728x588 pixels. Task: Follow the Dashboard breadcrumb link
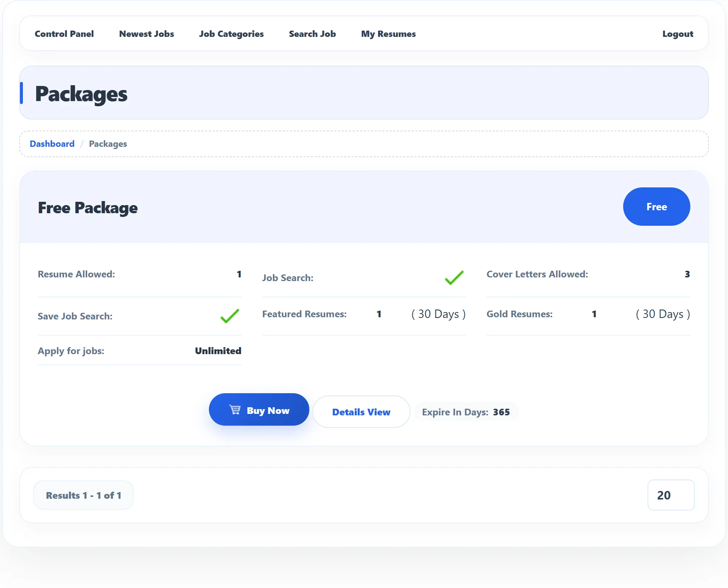click(x=52, y=144)
